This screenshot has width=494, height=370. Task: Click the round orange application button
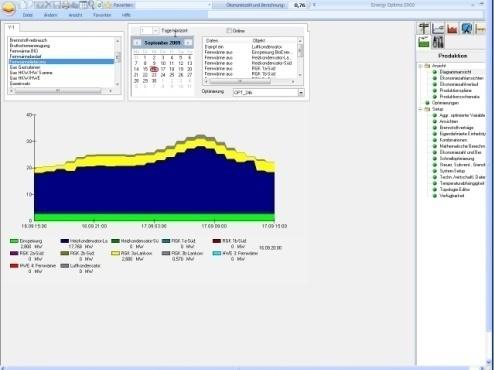pyautogui.click(x=9, y=8)
